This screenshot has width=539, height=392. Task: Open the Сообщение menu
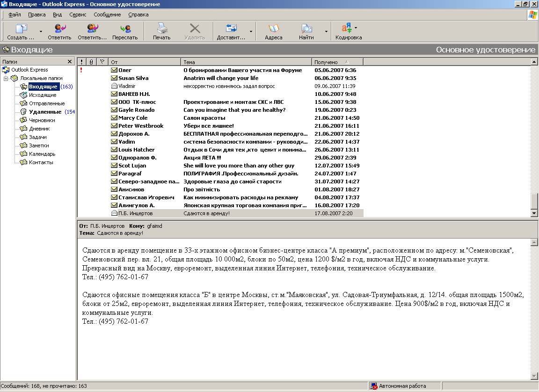(107, 15)
